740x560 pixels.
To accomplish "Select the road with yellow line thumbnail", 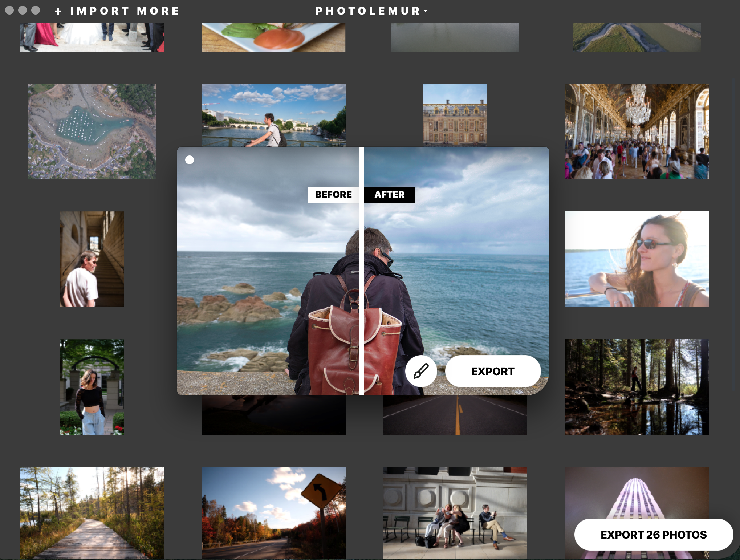I will tap(455, 415).
